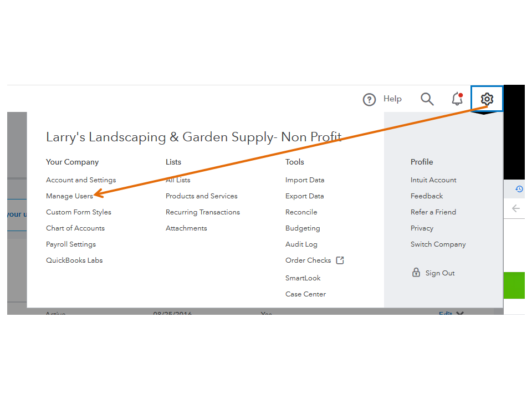Screen dimensions: 532x399
Task: Click the Your Company column heading
Action: coord(72,162)
